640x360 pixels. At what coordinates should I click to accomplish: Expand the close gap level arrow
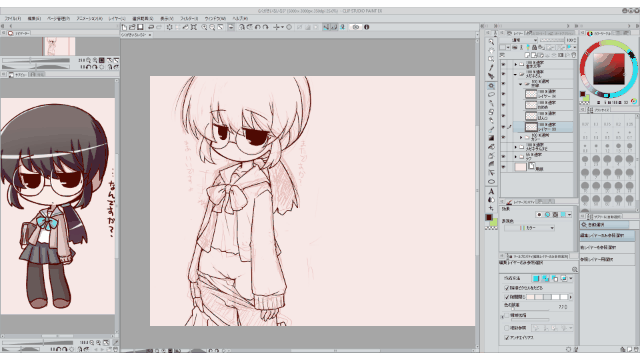[x=571, y=297]
